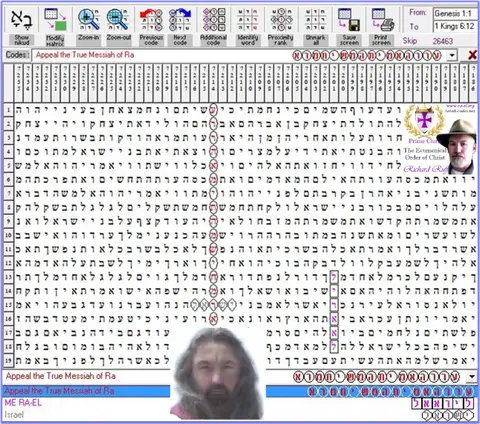Click the bearded man portrait below matrix
The width and height of the screenshot is (480, 424).
coord(218,373)
